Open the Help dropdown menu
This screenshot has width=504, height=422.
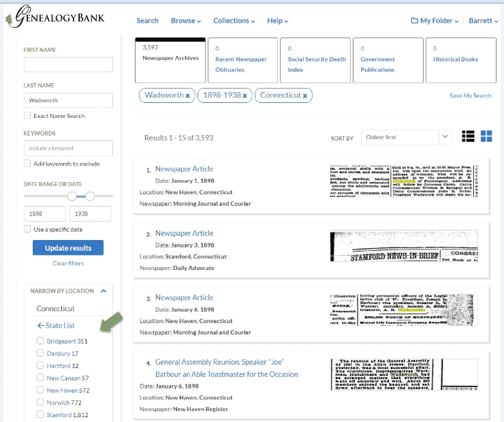(278, 20)
